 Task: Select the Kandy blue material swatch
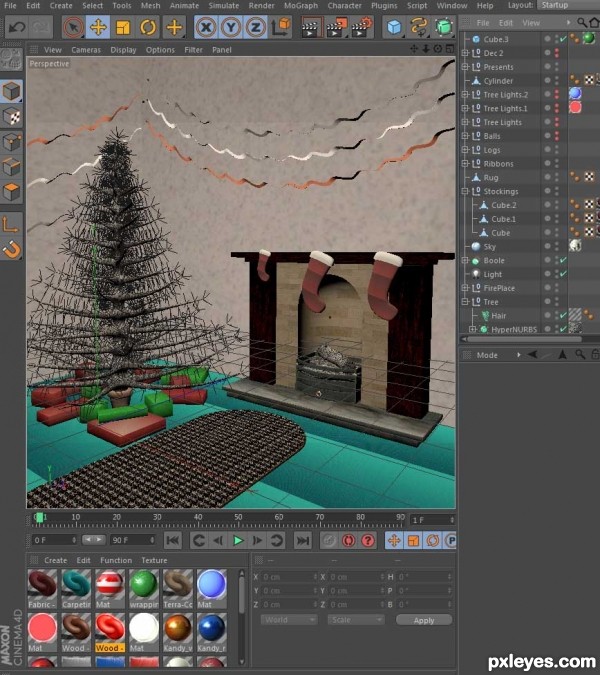211,633
